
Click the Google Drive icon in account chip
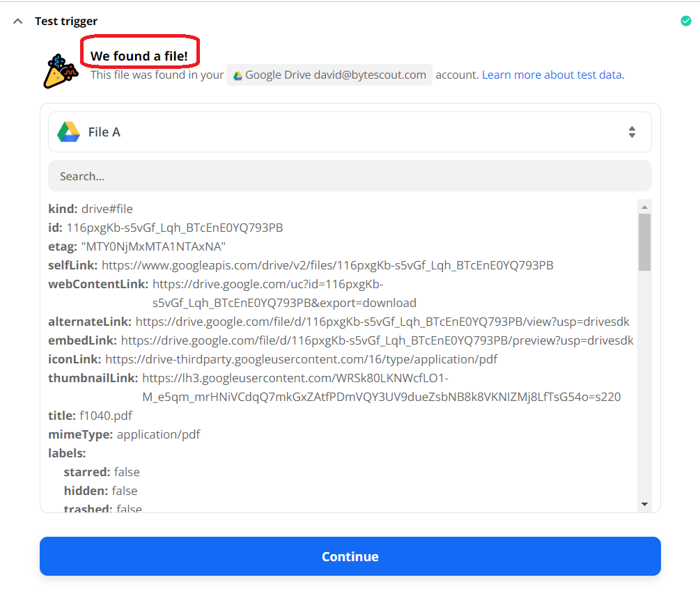pos(238,75)
